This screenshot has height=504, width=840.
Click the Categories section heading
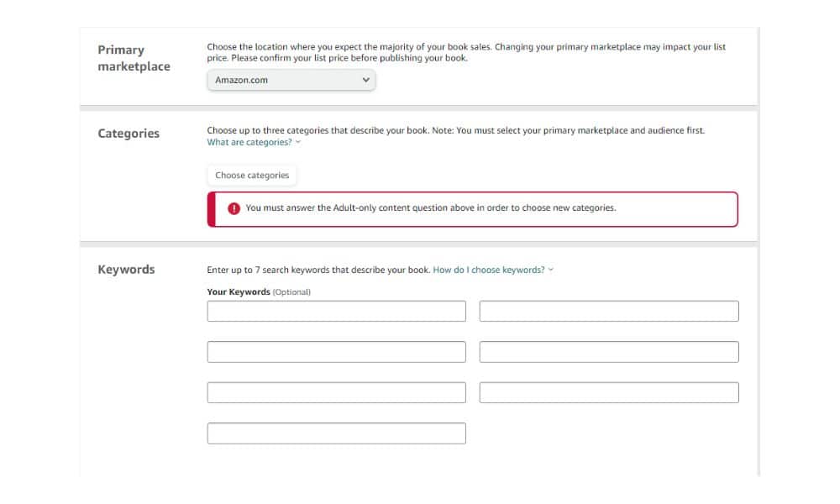click(129, 134)
